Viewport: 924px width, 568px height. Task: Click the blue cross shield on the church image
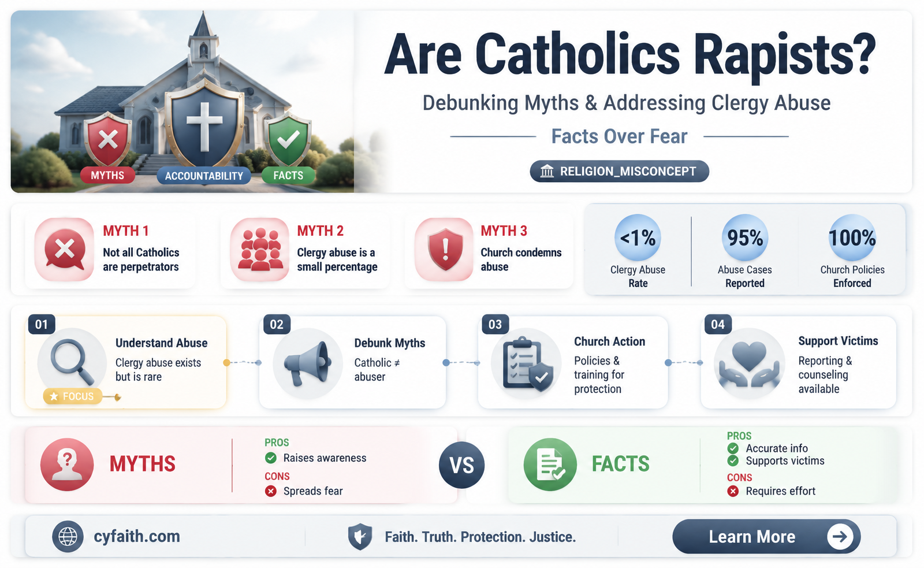[204, 125]
